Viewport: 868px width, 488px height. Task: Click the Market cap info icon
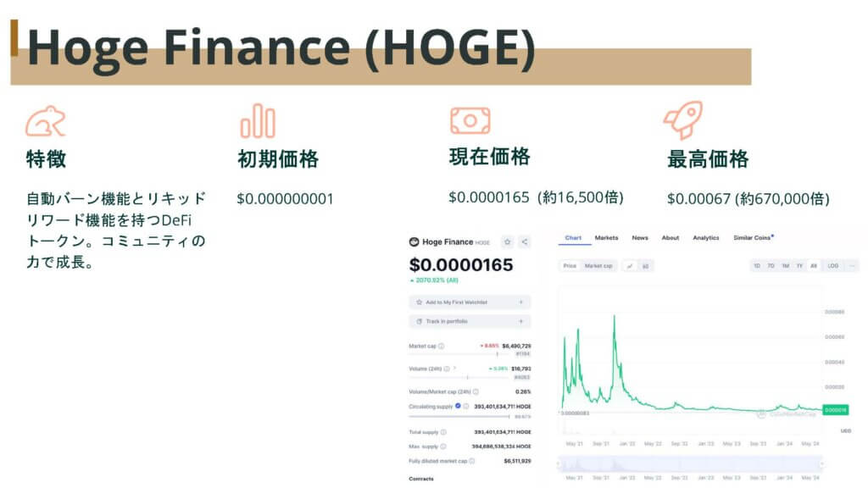pyautogui.click(x=441, y=346)
